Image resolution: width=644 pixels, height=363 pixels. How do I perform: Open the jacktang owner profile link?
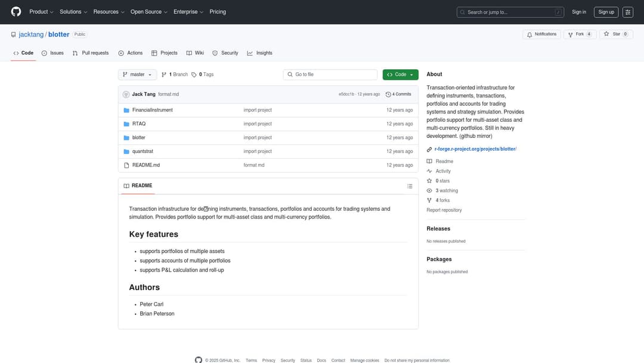pos(31,35)
